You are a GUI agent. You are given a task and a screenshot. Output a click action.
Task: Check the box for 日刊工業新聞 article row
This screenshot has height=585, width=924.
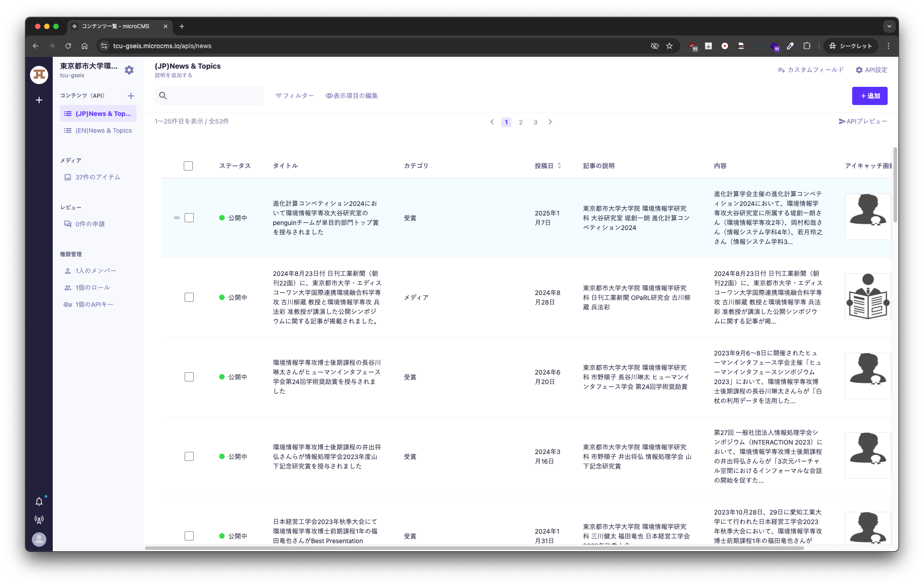click(189, 297)
